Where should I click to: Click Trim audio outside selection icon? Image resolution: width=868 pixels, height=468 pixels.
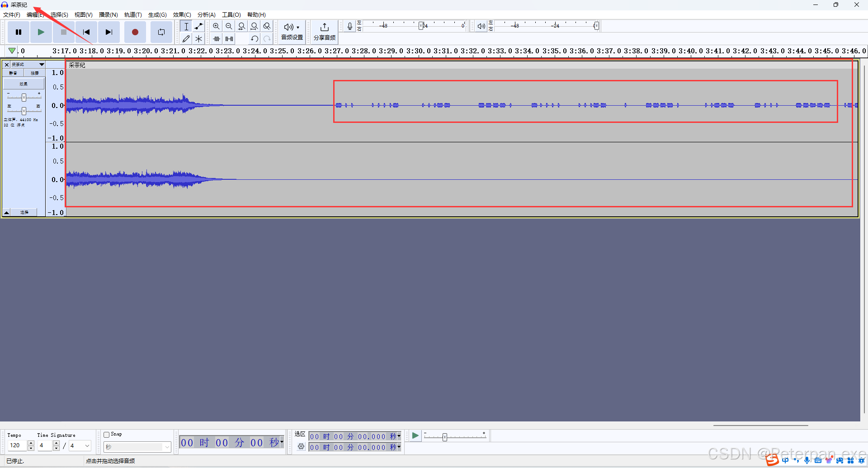(217, 39)
